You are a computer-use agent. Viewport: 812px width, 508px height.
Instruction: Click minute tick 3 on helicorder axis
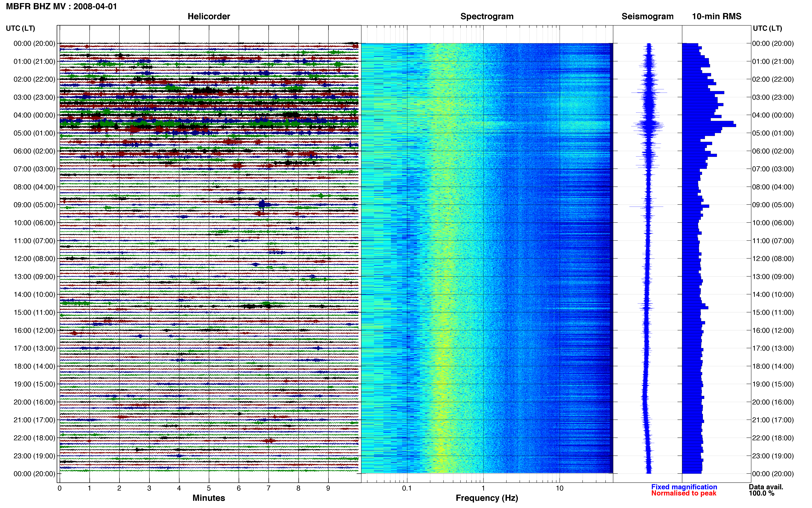click(149, 488)
